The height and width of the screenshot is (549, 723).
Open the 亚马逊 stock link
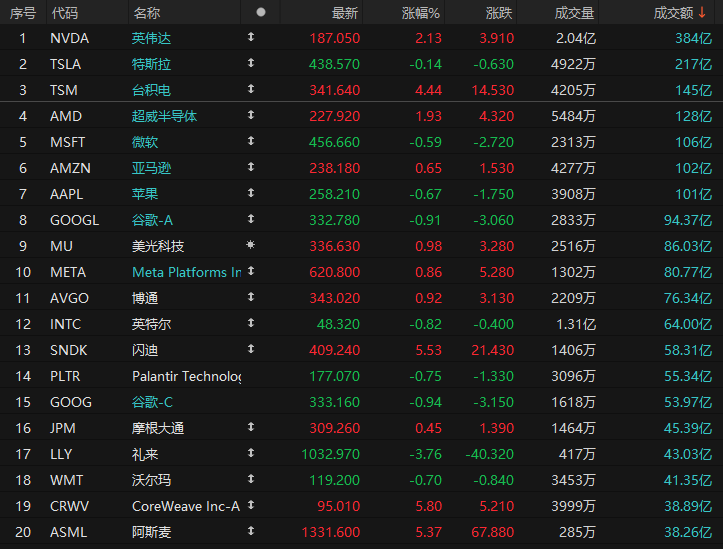151,168
